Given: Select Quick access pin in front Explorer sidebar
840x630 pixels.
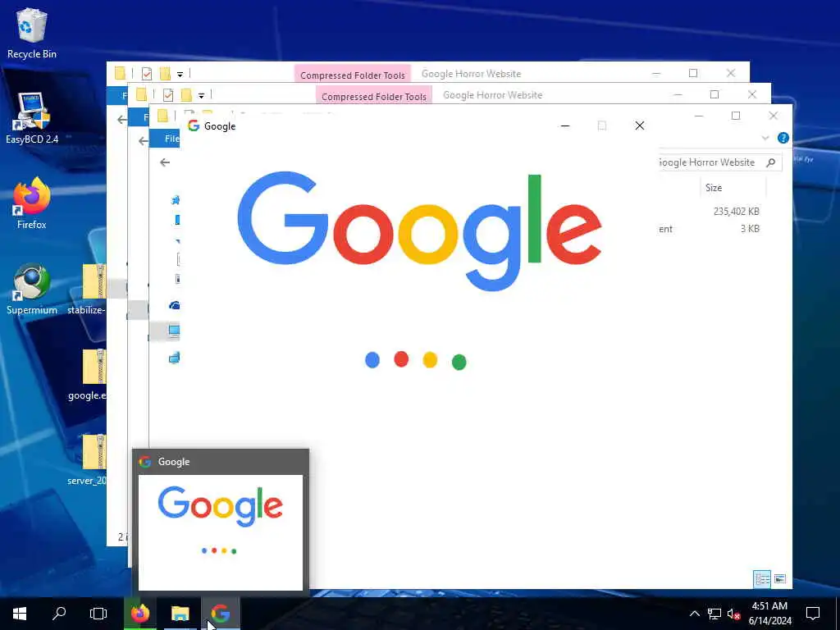Looking at the screenshot, I should pyautogui.click(x=176, y=200).
